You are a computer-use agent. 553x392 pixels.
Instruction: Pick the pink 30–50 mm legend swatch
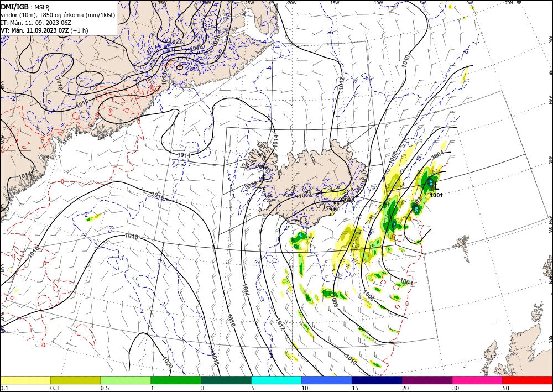pyautogui.click(x=478, y=380)
